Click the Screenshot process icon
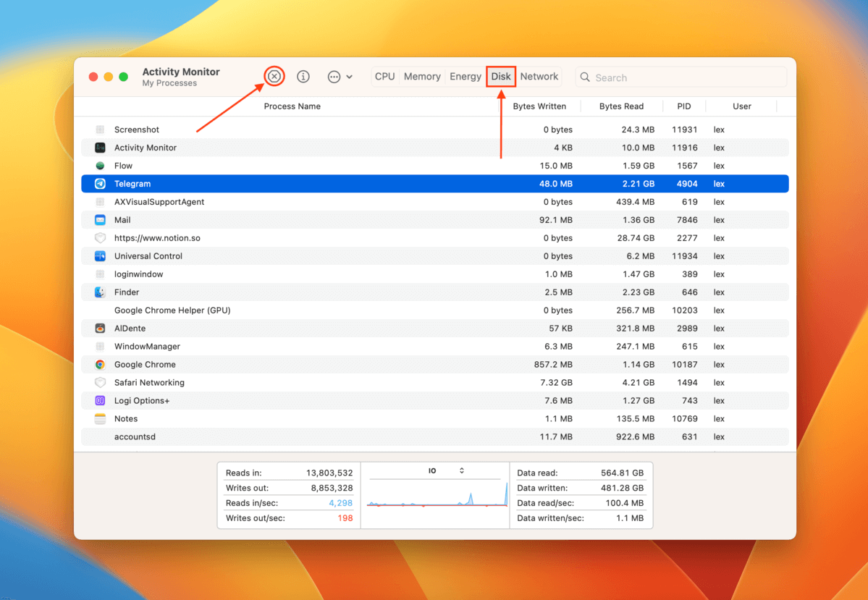 coord(100,130)
